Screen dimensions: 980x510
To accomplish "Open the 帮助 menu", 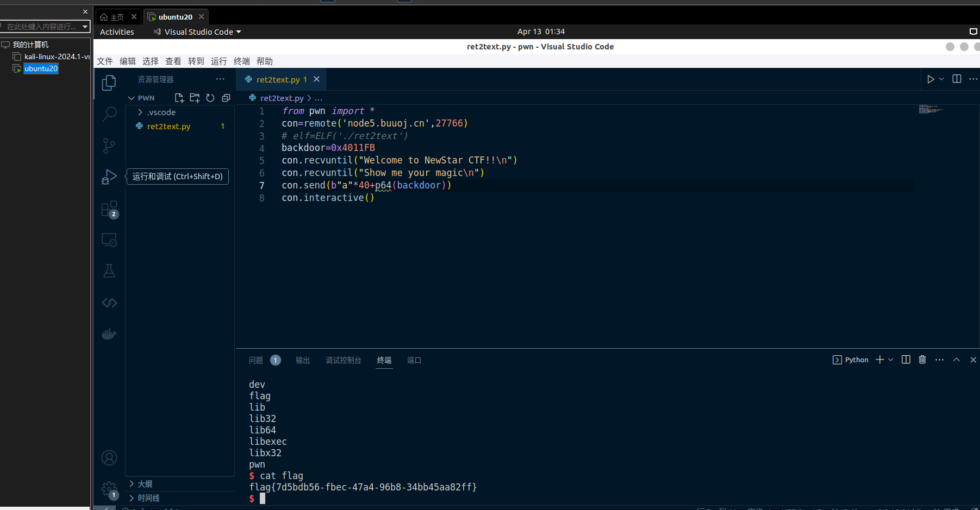I will tap(265, 61).
